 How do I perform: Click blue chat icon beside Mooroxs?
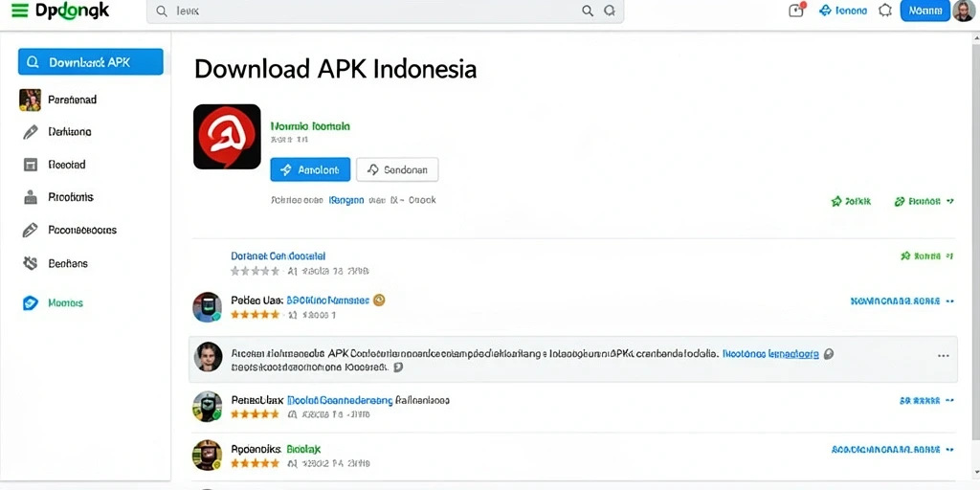(30, 303)
